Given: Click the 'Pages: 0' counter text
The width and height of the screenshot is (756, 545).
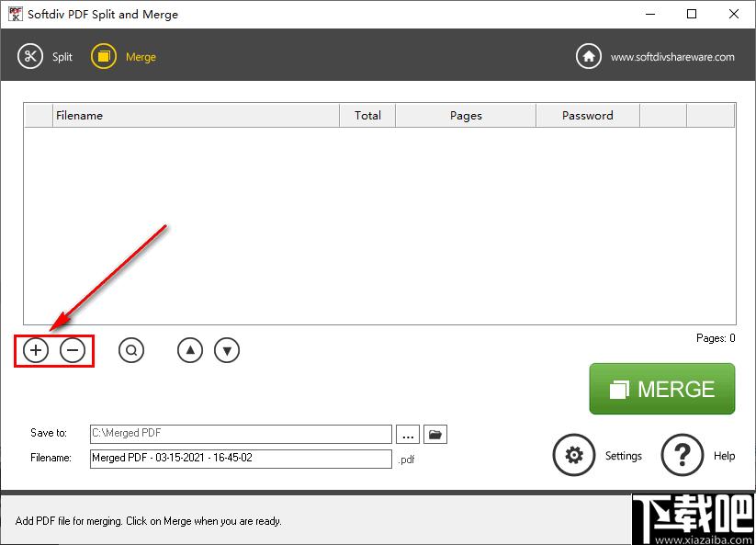Looking at the screenshot, I should click(716, 338).
